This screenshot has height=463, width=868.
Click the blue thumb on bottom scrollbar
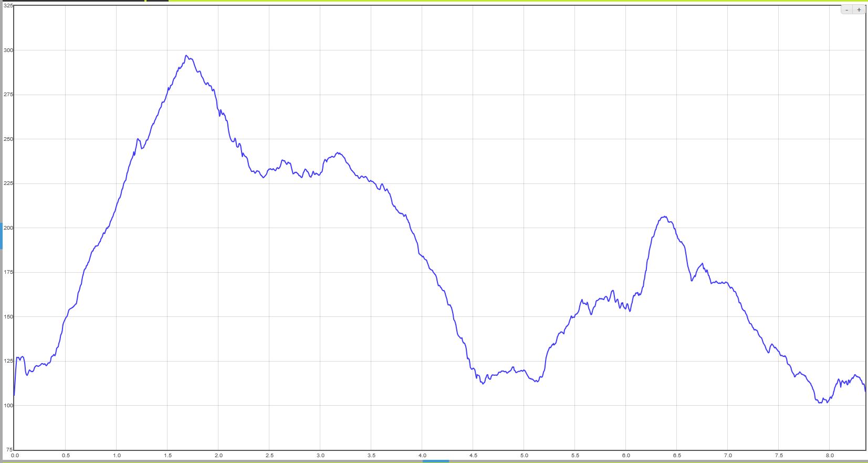coord(435,461)
